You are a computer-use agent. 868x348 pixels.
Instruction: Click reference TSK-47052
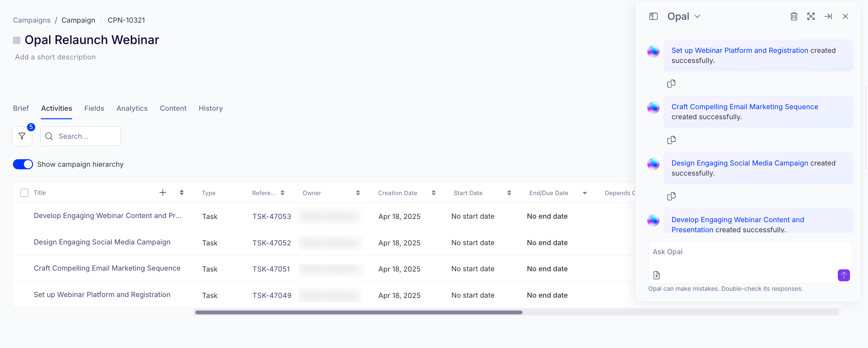tap(271, 243)
